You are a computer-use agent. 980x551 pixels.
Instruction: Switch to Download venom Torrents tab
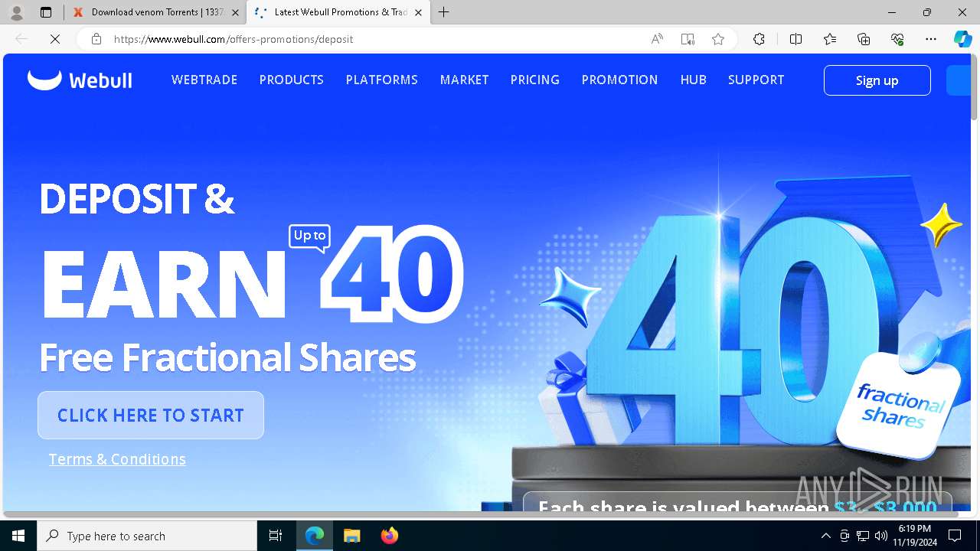point(155,12)
